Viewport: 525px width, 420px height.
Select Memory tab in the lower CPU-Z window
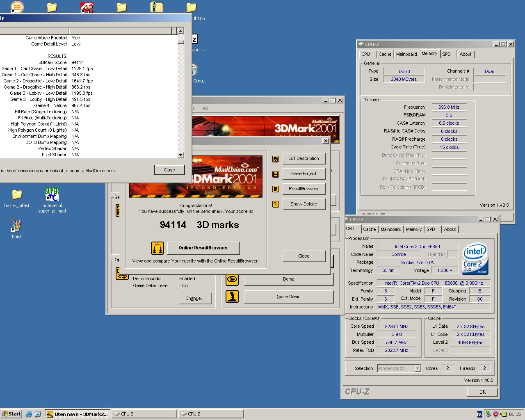coord(413,229)
